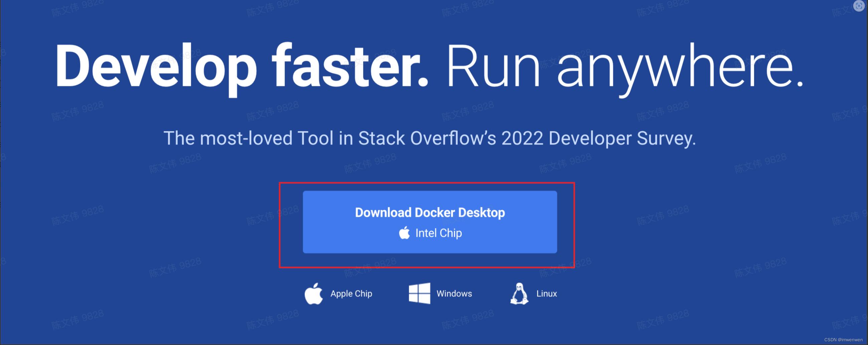
Task: Click the CSDN @imwenwen credit text
Action: pos(843,340)
